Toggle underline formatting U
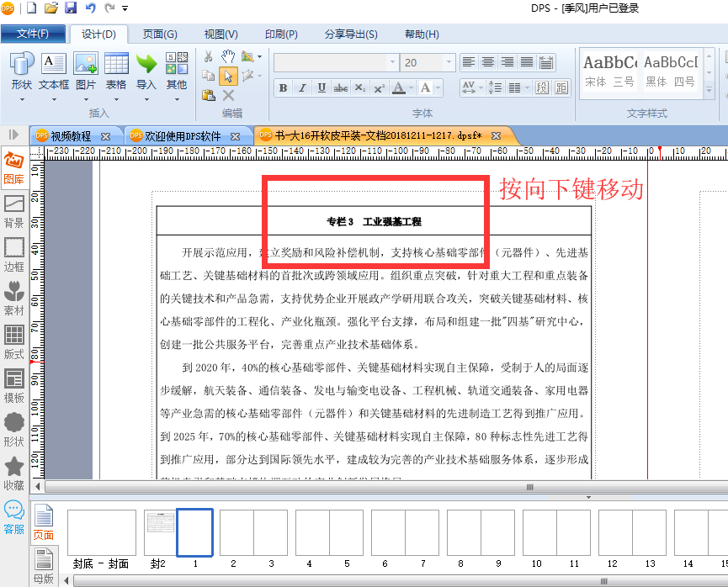 (x=321, y=87)
